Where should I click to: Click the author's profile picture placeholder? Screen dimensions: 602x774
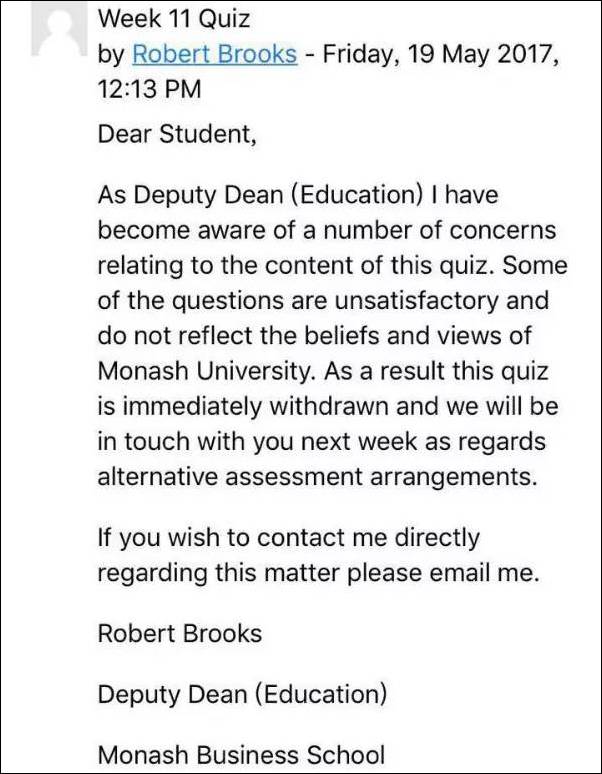tap(57, 31)
